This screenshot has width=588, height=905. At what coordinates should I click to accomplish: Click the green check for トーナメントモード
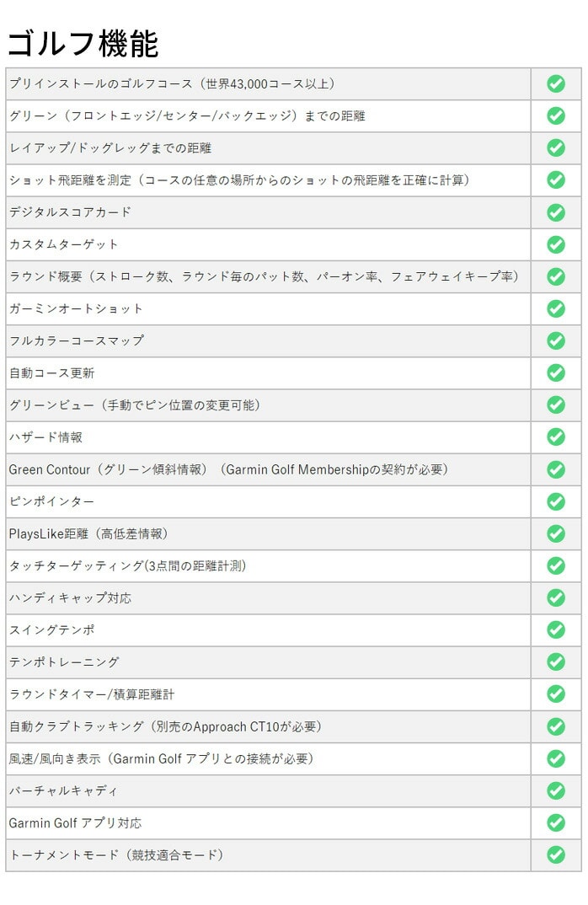click(x=556, y=854)
